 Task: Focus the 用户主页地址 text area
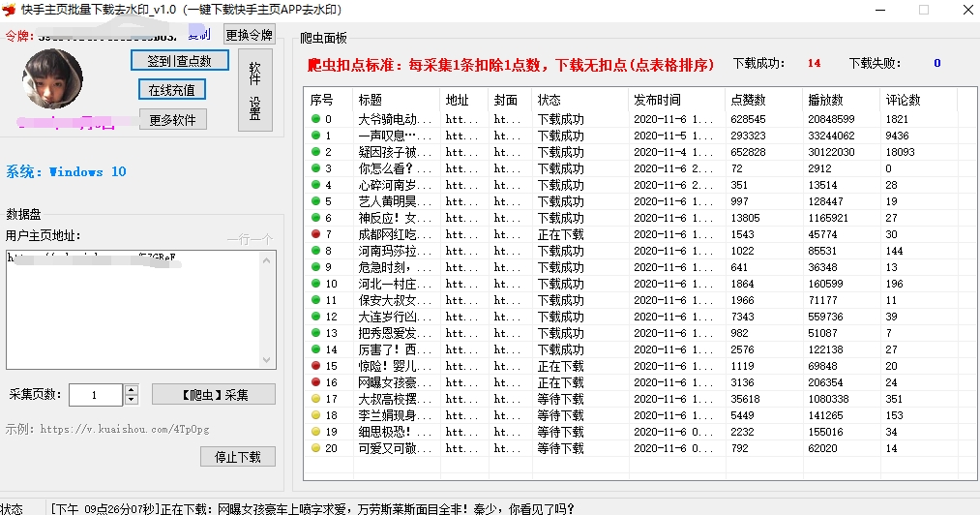134,310
